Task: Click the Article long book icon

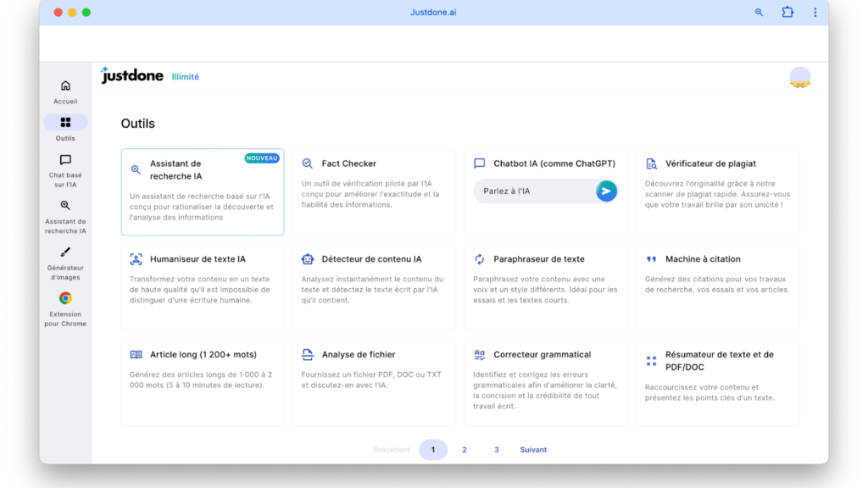Action: (136, 355)
